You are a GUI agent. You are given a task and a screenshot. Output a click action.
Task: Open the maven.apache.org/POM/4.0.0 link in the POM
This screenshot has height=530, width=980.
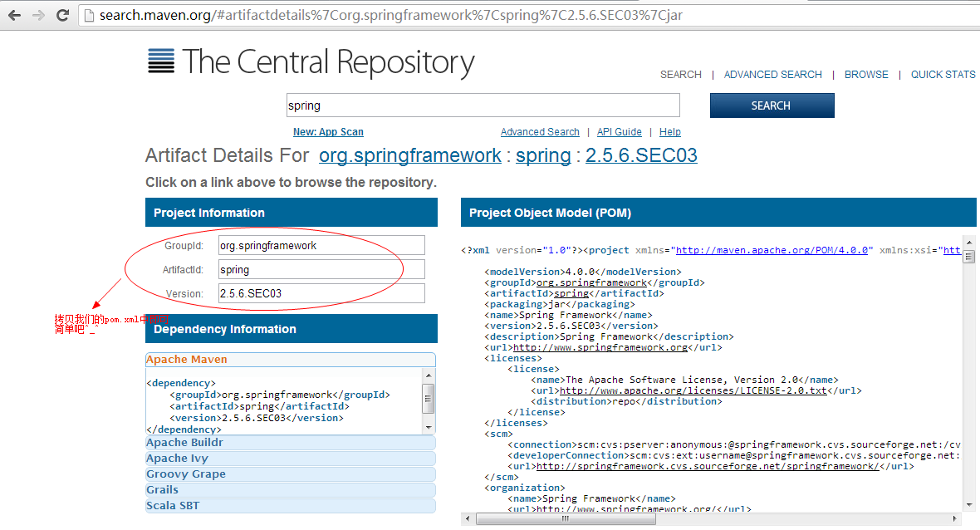[772, 250]
